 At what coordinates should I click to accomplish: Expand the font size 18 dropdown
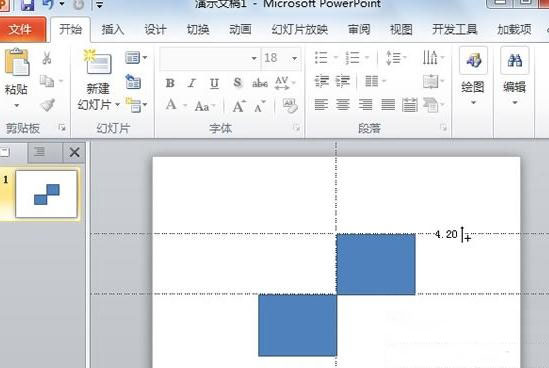click(x=294, y=58)
